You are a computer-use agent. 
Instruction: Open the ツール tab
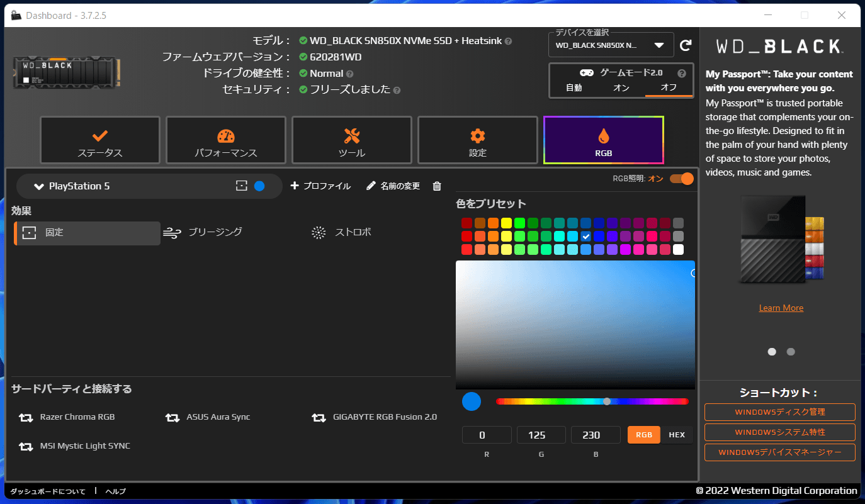point(352,140)
